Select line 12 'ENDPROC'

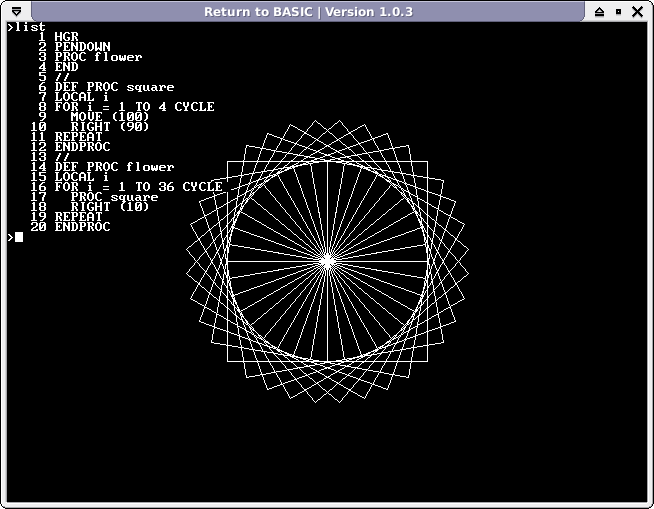pyautogui.click(x=70, y=147)
